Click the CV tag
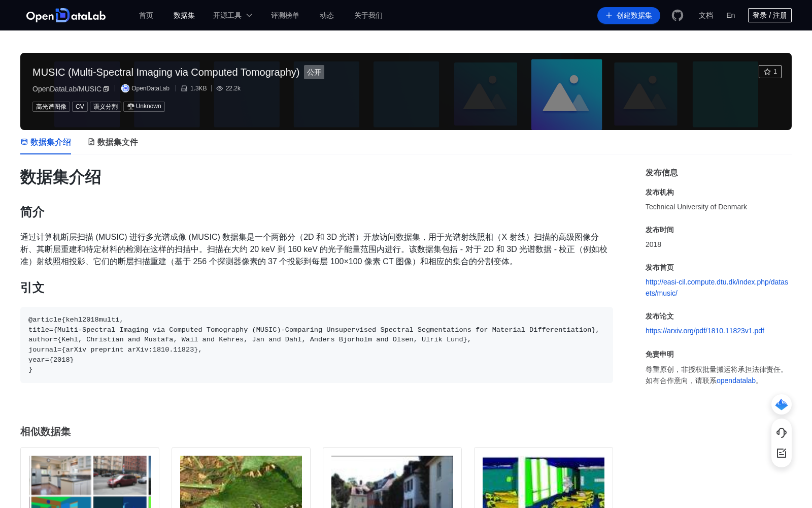This screenshot has width=812, height=508. [x=80, y=107]
